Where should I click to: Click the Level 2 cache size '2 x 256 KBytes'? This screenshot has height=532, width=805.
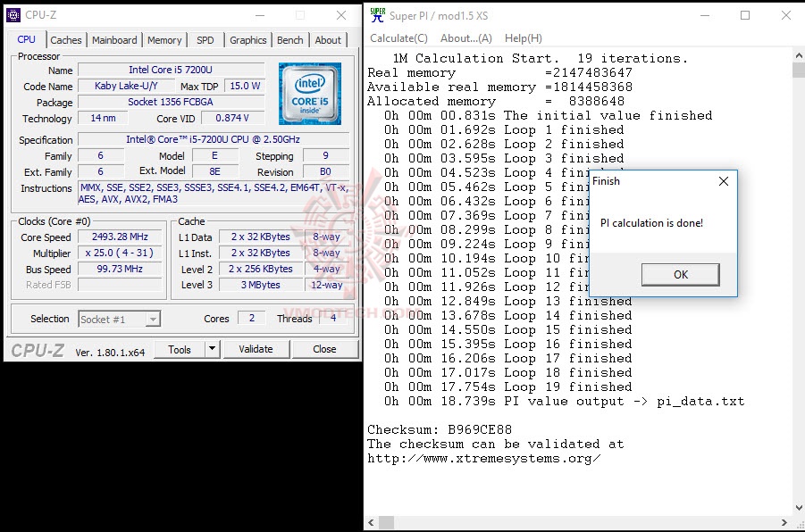click(x=260, y=269)
